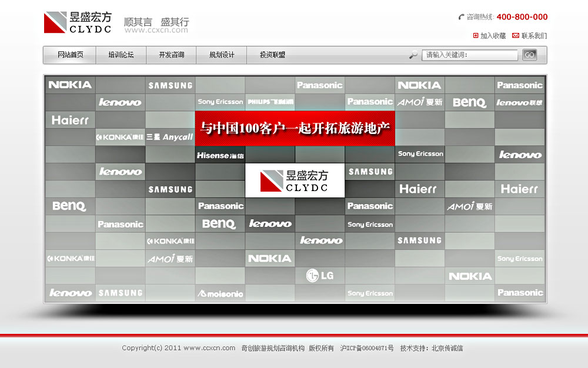This screenshot has height=368, width=588.
Task: Click the Haierr logo at grid's left edge
Action: click(70, 120)
